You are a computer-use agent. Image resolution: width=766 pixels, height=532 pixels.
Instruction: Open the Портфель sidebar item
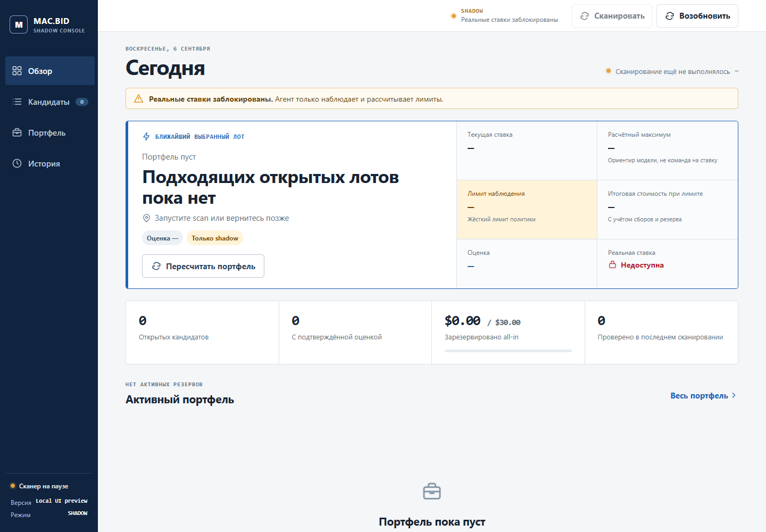click(50, 132)
